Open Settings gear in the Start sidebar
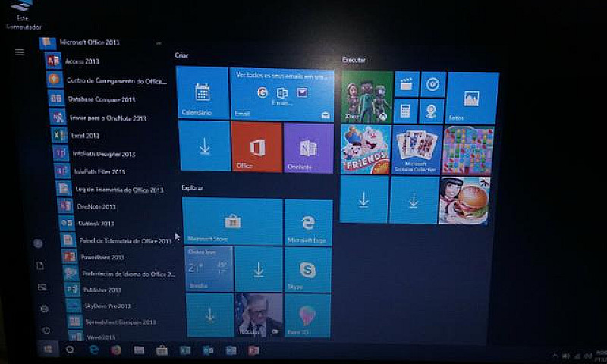The width and height of the screenshot is (607, 364). coord(44,309)
